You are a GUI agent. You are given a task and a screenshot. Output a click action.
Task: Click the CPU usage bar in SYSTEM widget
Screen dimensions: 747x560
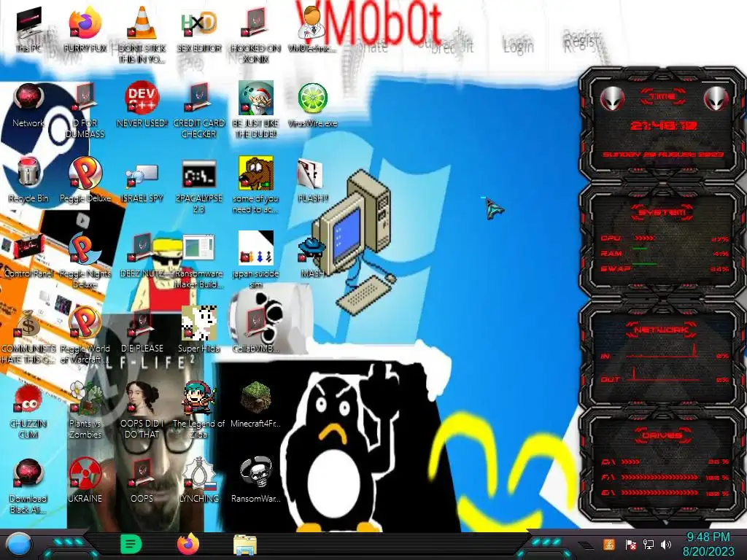point(645,238)
